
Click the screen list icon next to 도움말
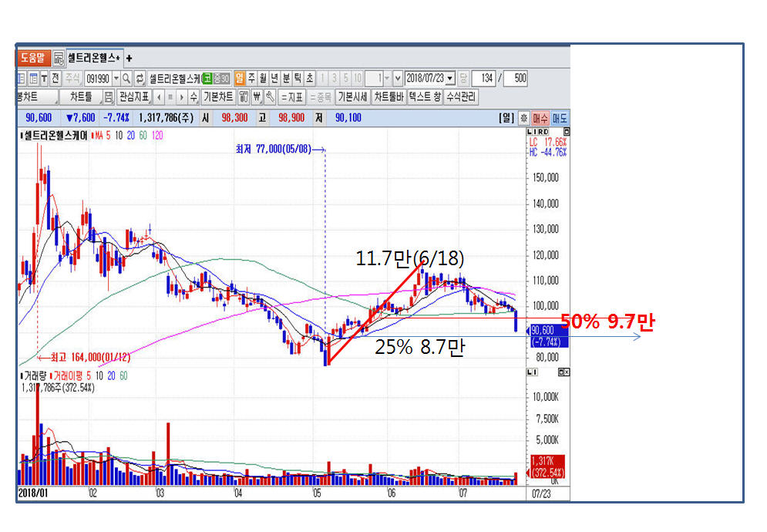point(59,58)
